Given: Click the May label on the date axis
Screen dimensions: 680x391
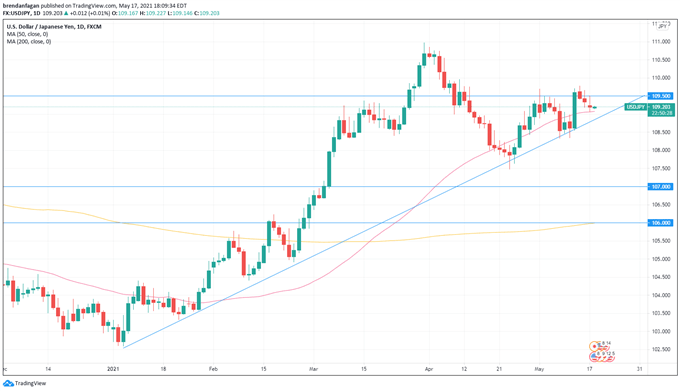Looking at the screenshot, I should 539,369.
